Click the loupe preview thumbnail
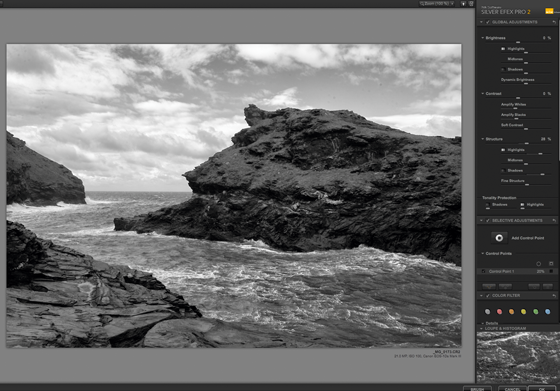This screenshot has height=391, width=560. click(x=518, y=357)
